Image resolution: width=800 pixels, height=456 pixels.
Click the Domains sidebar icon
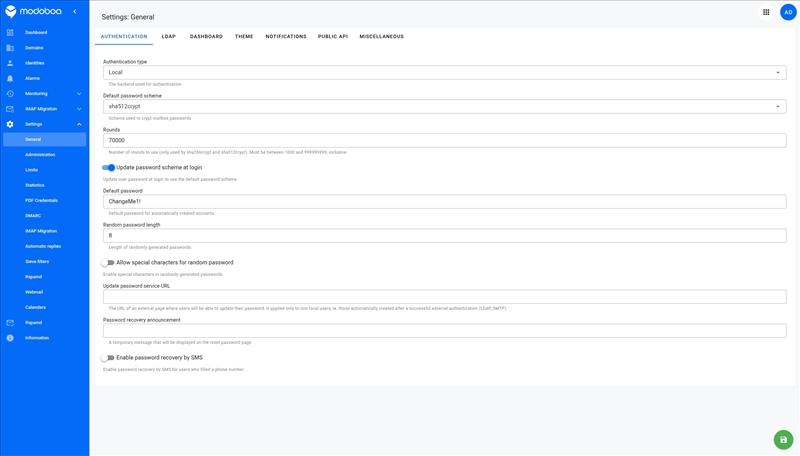tap(10, 48)
